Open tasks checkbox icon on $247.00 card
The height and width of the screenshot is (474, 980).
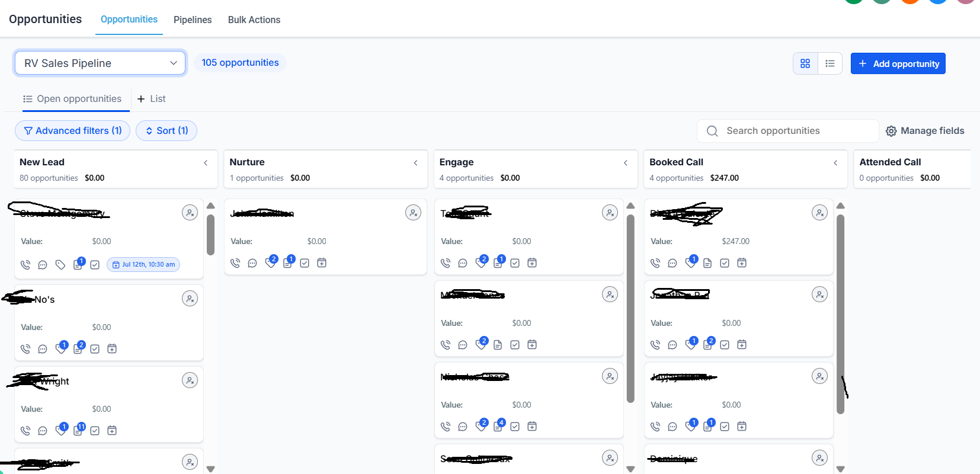[x=725, y=263]
